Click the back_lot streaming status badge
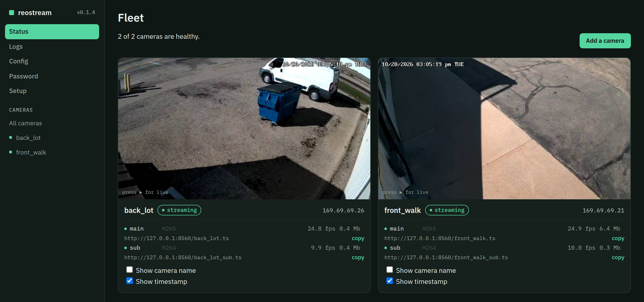This screenshot has width=644, height=302. (x=179, y=210)
